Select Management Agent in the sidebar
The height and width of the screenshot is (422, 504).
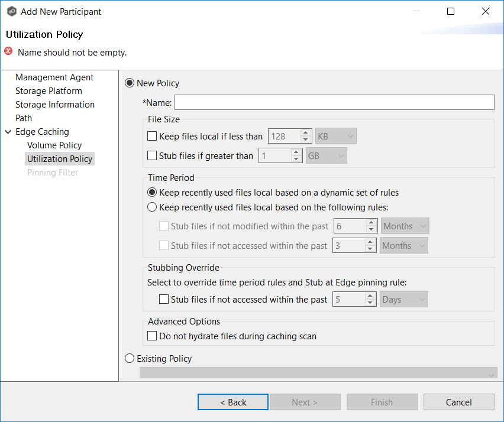click(x=54, y=77)
